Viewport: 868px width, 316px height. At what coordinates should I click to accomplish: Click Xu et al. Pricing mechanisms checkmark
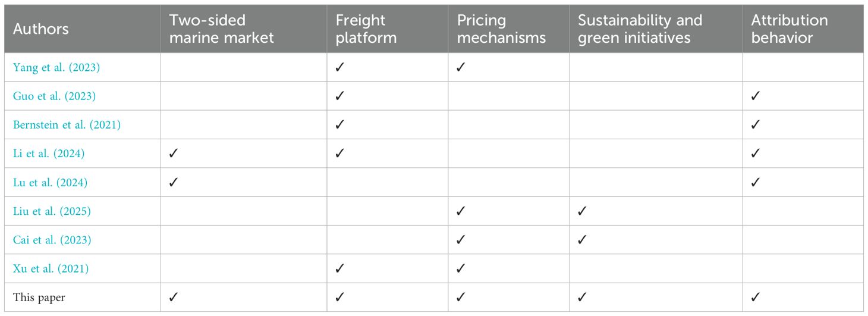[461, 268]
